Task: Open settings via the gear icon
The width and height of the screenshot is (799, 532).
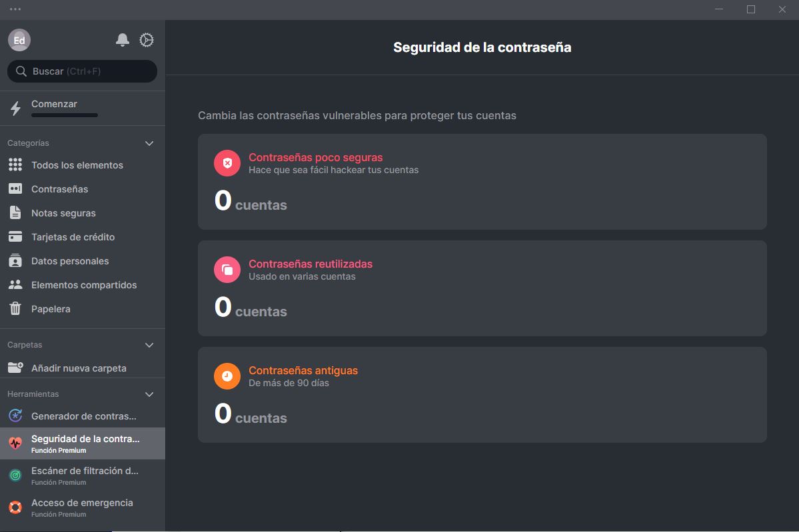Action: (147, 40)
